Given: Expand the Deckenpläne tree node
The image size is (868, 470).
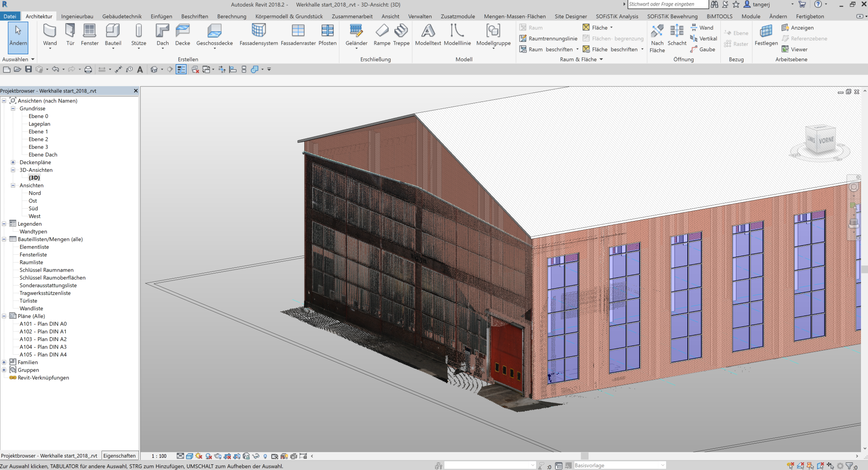Looking at the screenshot, I should tap(13, 162).
